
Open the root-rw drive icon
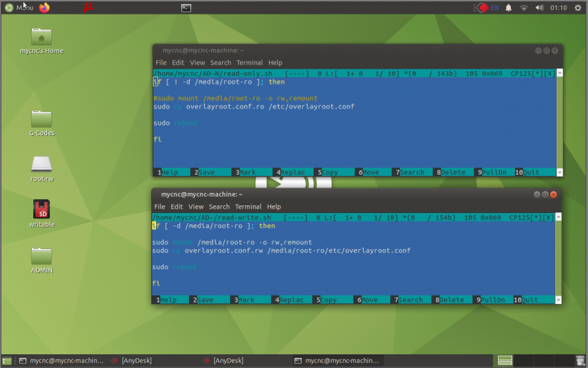tap(41, 164)
